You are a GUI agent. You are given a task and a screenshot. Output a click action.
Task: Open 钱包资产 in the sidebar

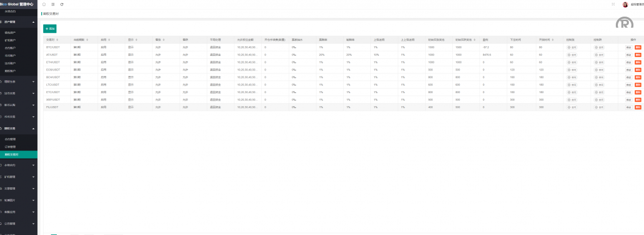[x=10, y=32]
